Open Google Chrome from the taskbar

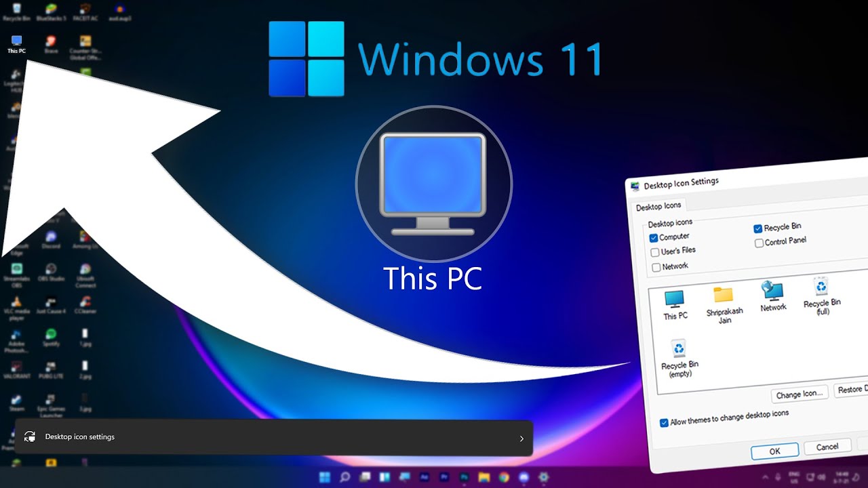click(x=503, y=477)
